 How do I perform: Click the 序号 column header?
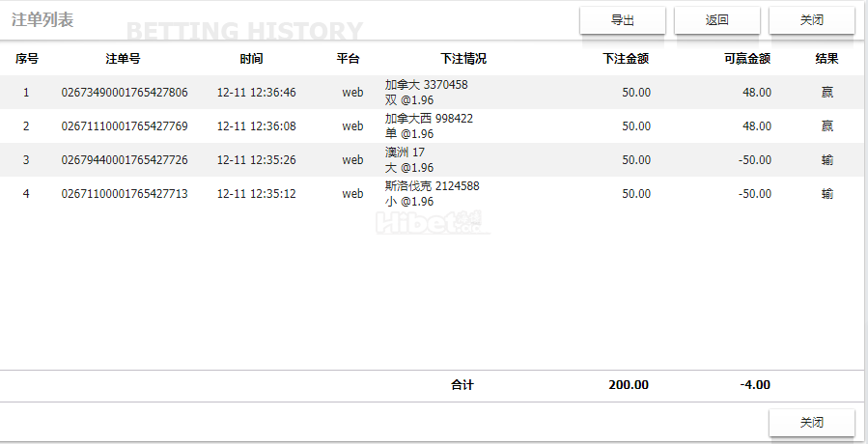27,59
